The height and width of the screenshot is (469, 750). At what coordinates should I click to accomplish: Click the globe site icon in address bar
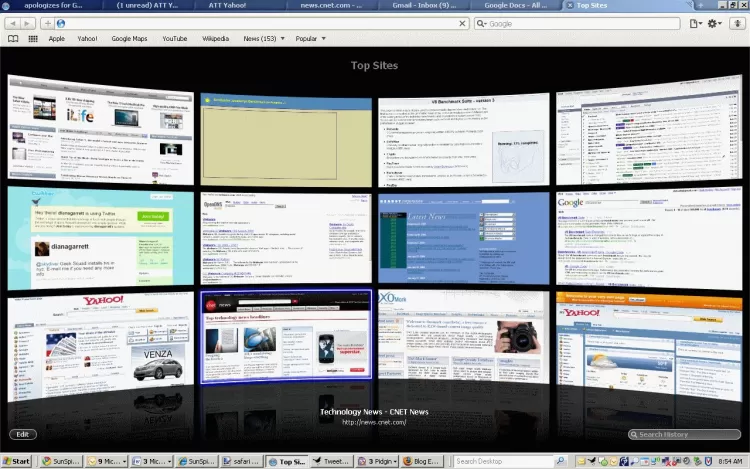point(61,23)
